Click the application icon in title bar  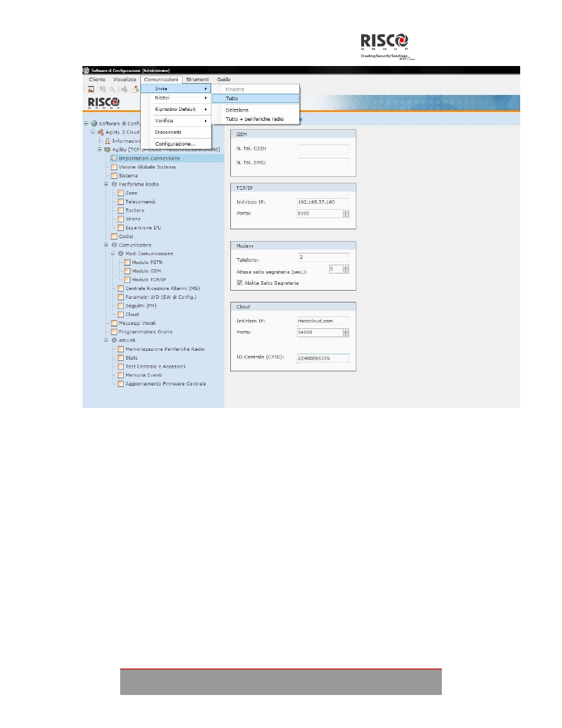86,70
